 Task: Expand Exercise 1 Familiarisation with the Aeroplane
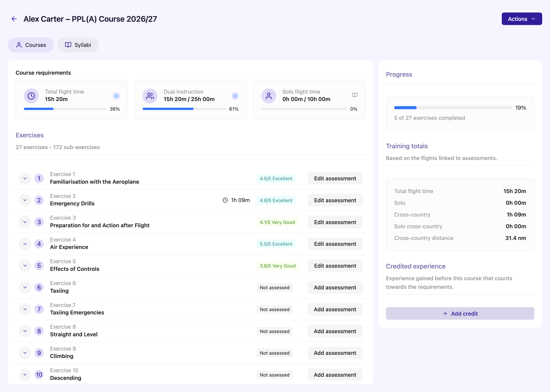click(25, 179)
